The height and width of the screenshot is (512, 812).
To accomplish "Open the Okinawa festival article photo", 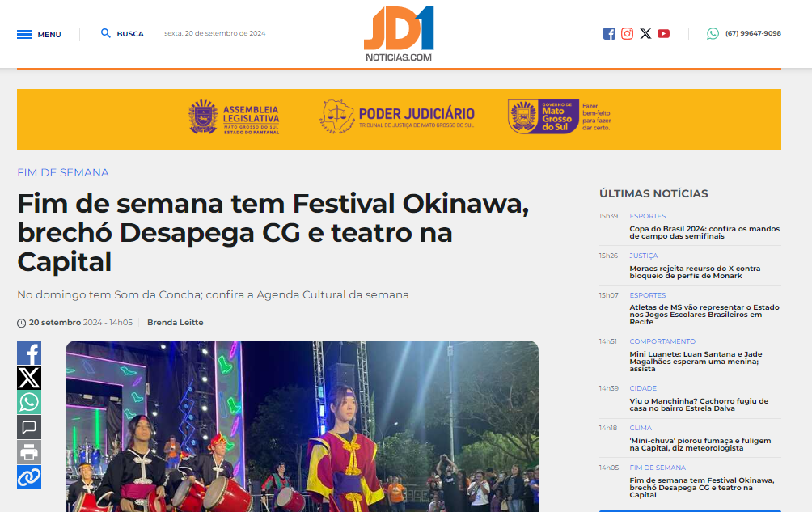I will click(302, 426).
